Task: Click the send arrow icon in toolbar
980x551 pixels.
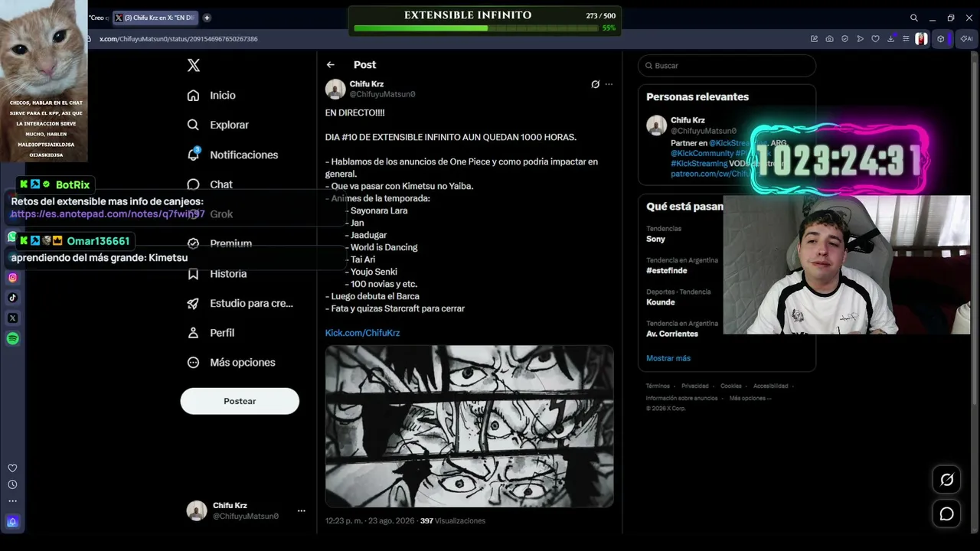Action: pyautogui.click(x=860, y=39)
